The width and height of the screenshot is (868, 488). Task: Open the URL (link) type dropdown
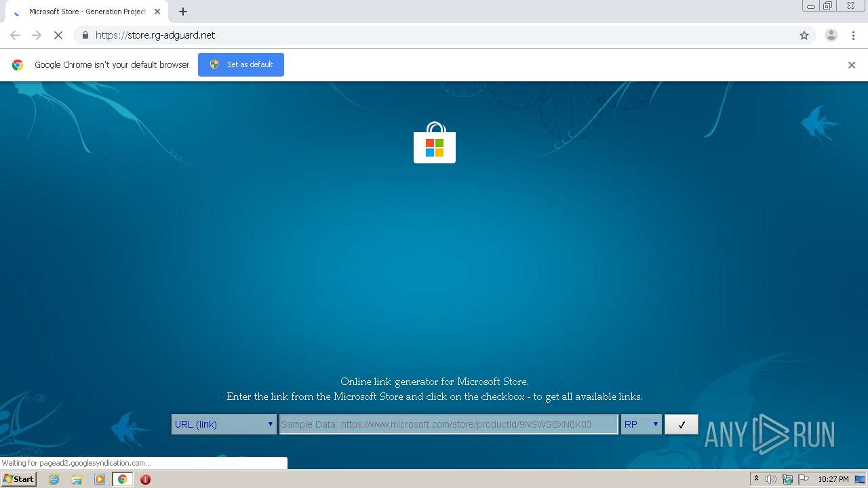point(224,424)
